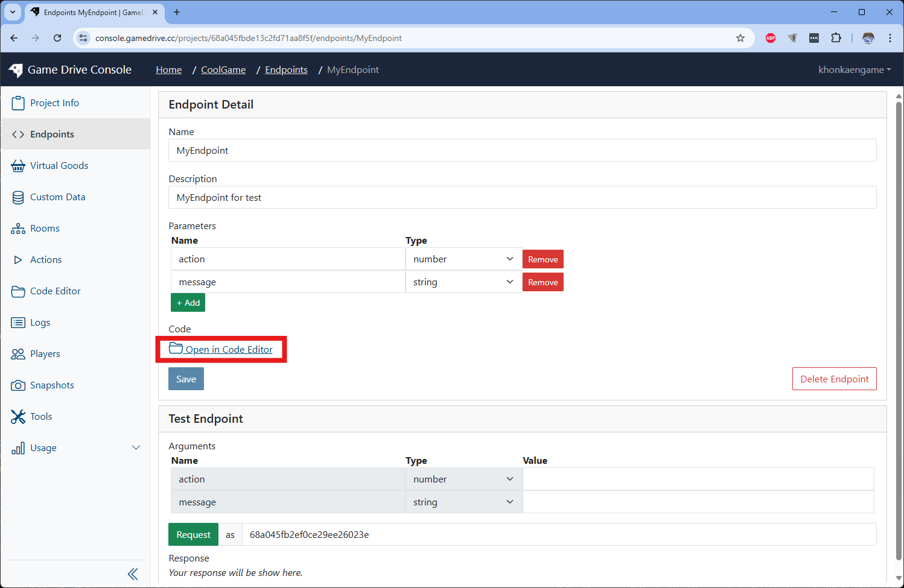Click the AdBlock extension icon
The image size is (904, 588).
coord(771,37)
